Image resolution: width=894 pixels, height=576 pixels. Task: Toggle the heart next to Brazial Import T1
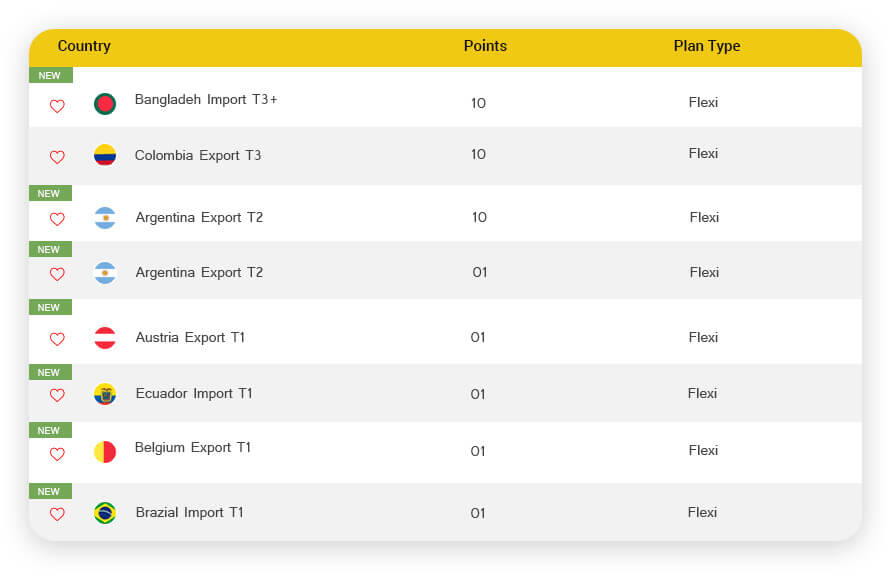tap(57, 514)
